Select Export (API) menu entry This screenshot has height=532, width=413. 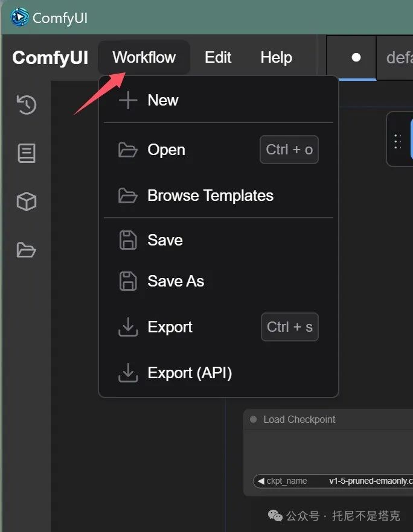[219, 373]
